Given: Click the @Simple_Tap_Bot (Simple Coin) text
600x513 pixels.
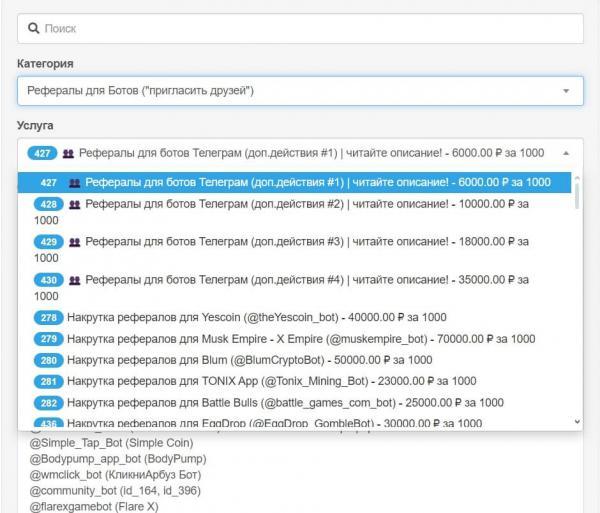Looking at the screenshot, I should [111, 443].
